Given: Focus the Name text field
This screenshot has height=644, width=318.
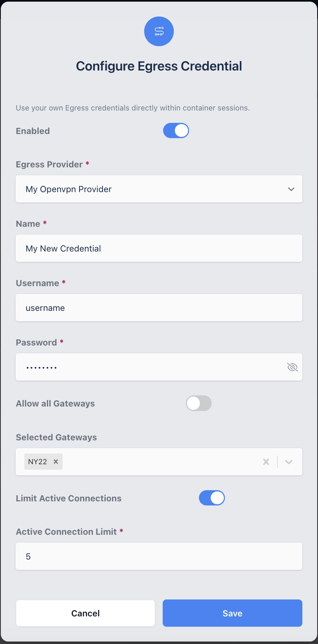Looking at the screenshot, I should 159,248.
